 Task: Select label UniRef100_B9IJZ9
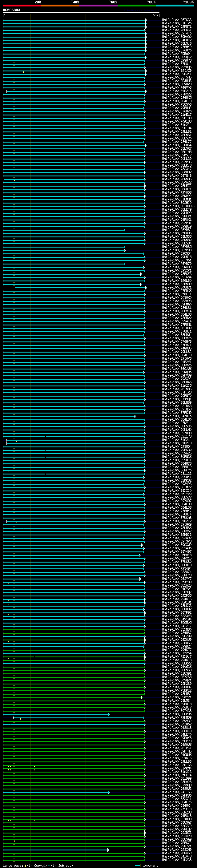(x=177, y=71)
